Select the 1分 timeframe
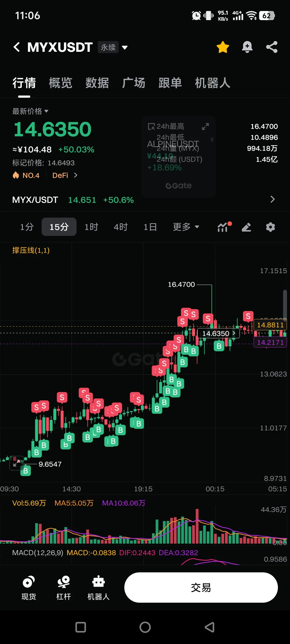290x644 pixels. point(27,227)
